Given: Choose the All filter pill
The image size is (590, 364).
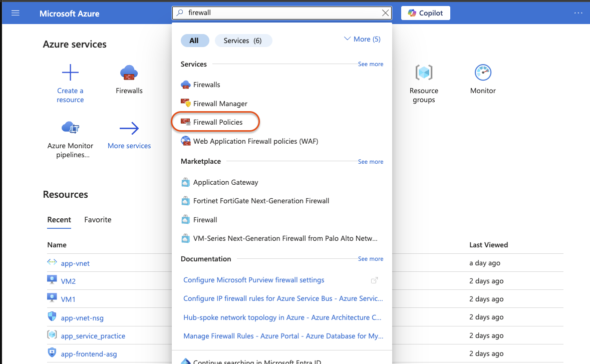Looking at the screenshot, I should 195,41.
